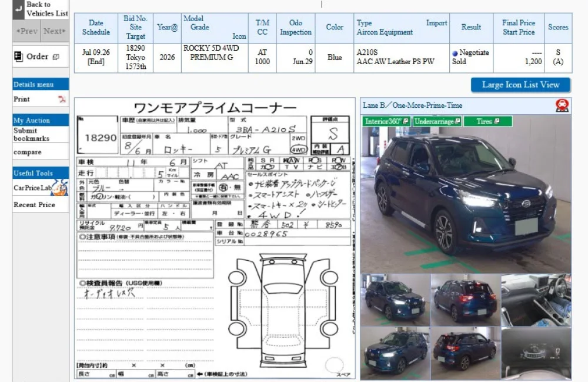Click the Order document icon
The width and height of the screenshot is (588, 382).
[18, 57]
